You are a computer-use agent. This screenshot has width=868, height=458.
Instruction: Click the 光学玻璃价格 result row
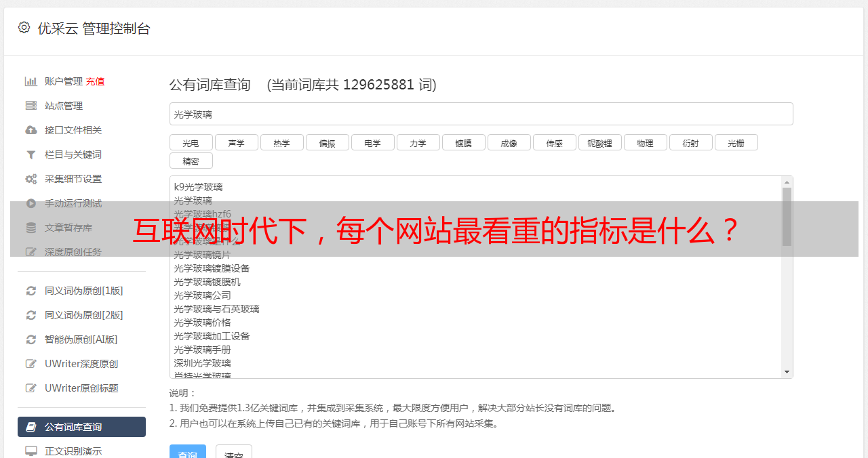202,322
